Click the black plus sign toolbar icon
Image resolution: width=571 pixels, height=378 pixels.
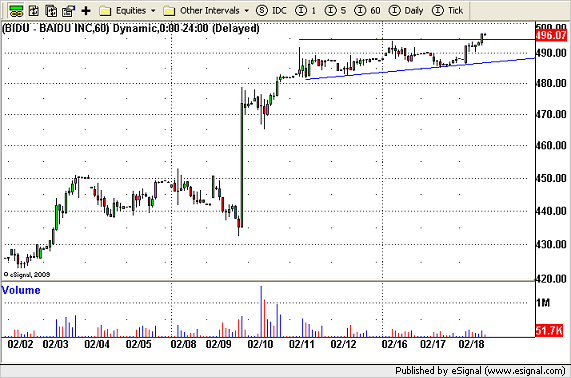pyautogui.click(x=86, y=11)
